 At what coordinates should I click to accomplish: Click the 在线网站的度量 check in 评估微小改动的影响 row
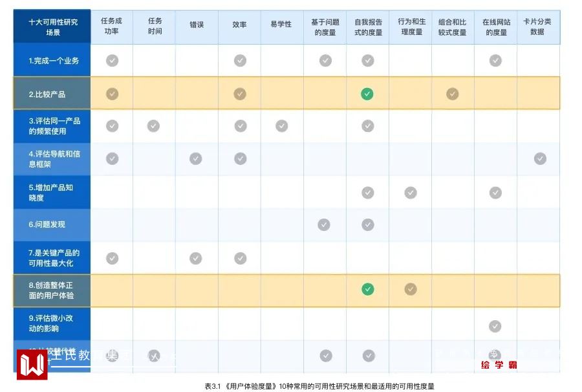(495, 326)
